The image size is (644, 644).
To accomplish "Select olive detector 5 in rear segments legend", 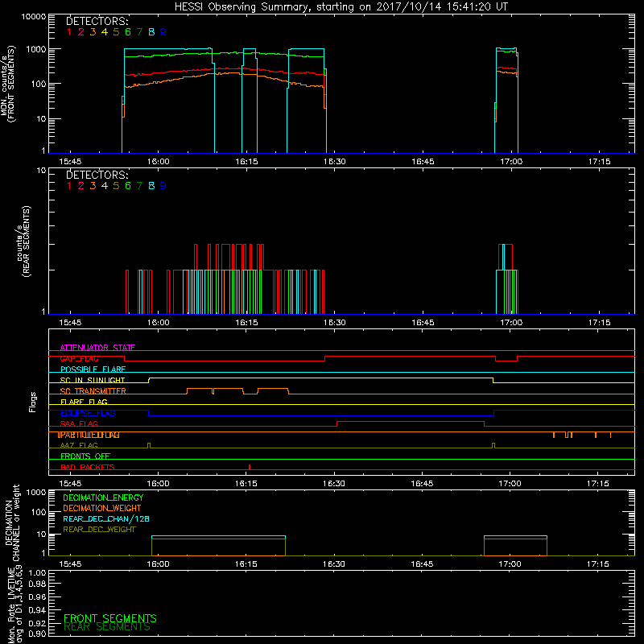I will (x=116, y=186).
